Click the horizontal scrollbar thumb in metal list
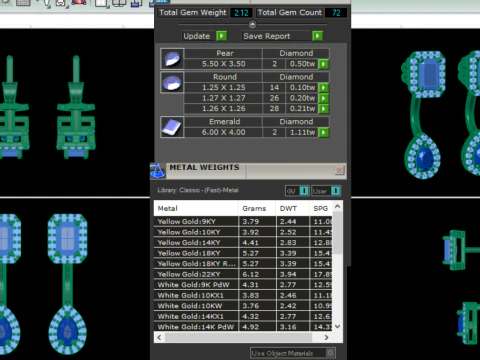 [x=238, y=337]
